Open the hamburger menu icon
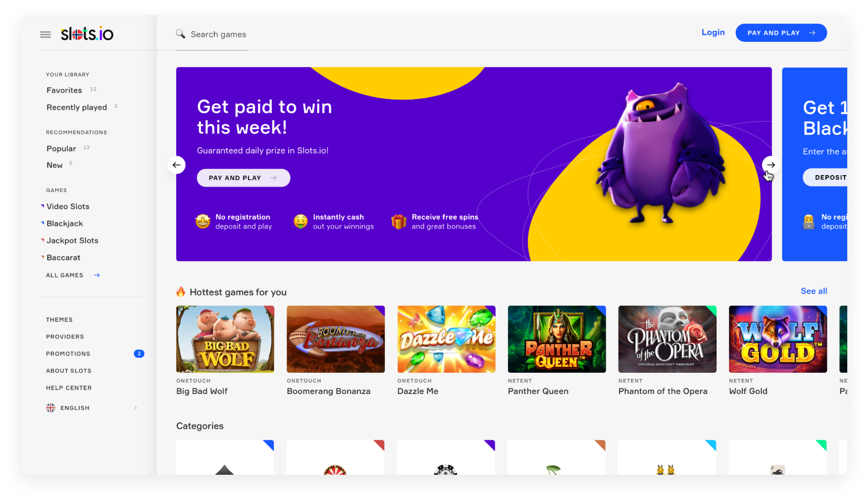 pyautogui.click(x=45, y=34)
